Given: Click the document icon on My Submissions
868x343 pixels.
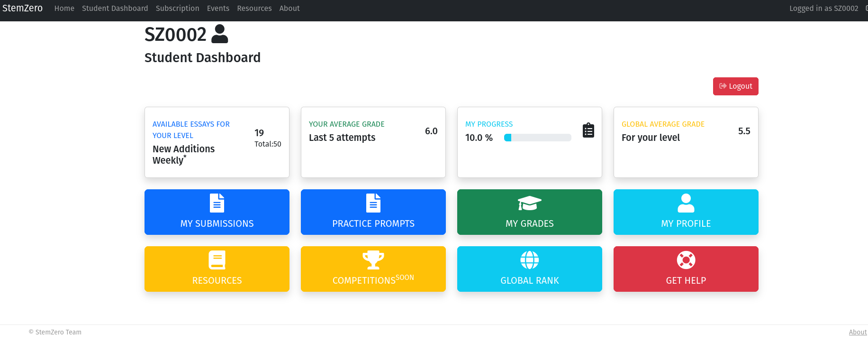Looking at the screenshot, I should [217, 203].
